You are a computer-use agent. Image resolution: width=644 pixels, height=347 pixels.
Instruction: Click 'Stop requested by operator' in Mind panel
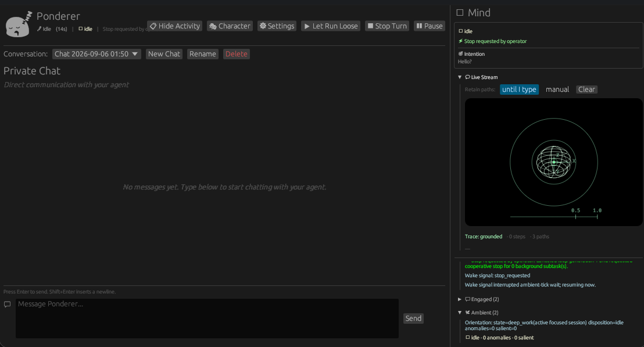495,41
